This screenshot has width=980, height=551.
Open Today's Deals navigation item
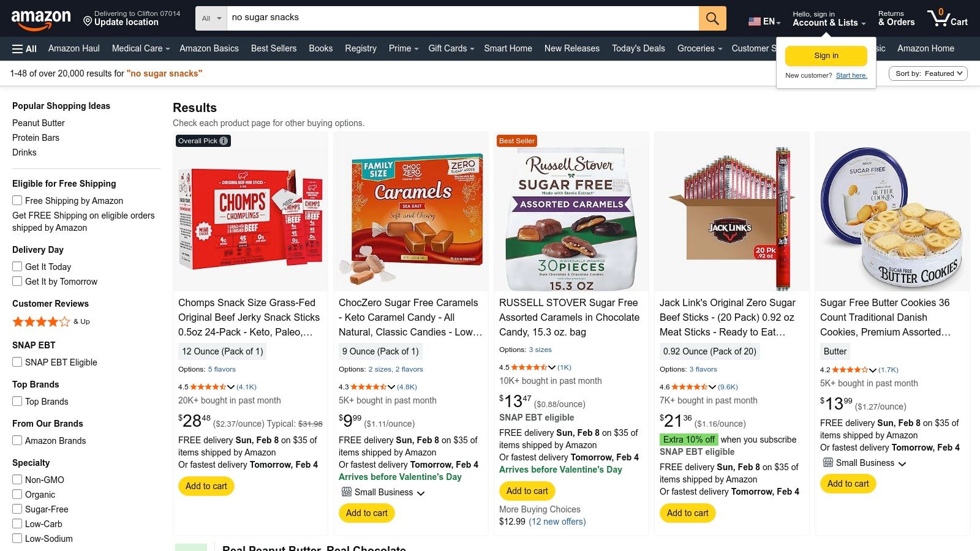638,48
